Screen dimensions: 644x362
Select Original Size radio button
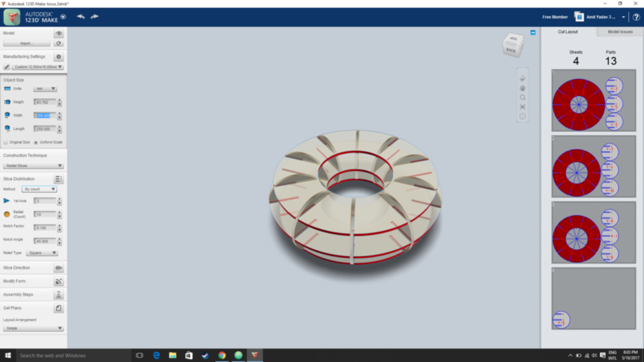(6, 142)
